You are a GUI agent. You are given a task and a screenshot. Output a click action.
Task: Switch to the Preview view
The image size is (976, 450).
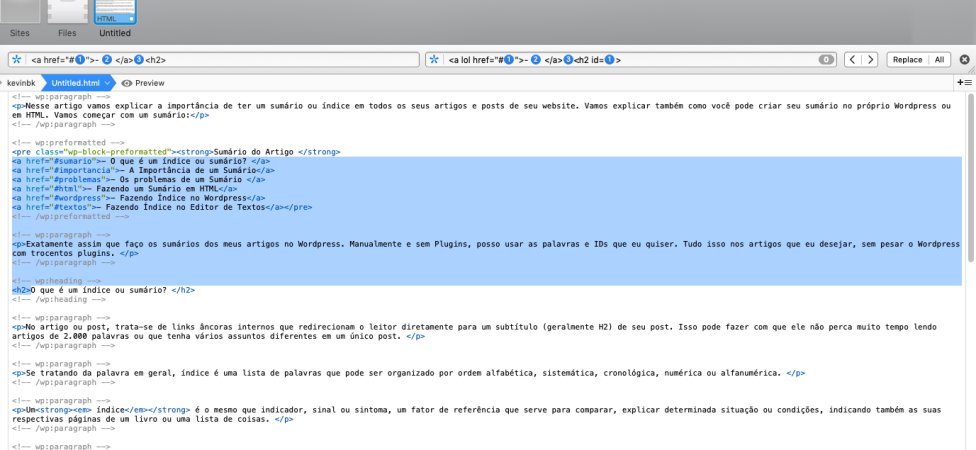149,83
